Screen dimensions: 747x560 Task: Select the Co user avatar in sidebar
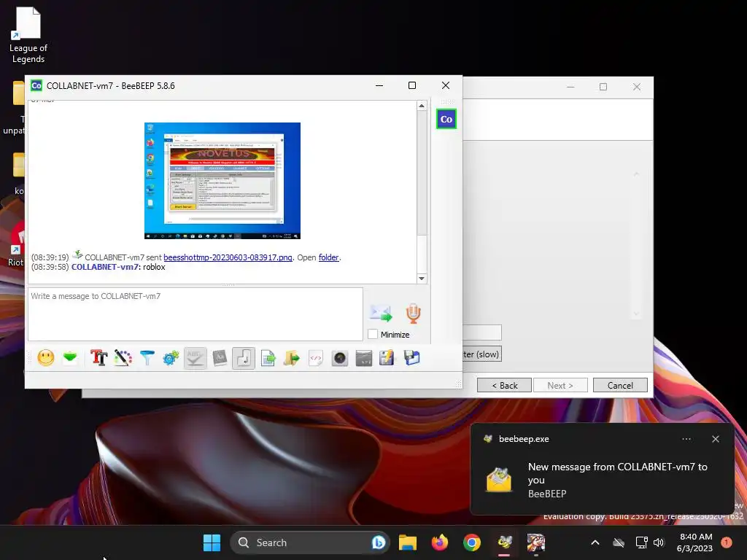pos(446,119)
